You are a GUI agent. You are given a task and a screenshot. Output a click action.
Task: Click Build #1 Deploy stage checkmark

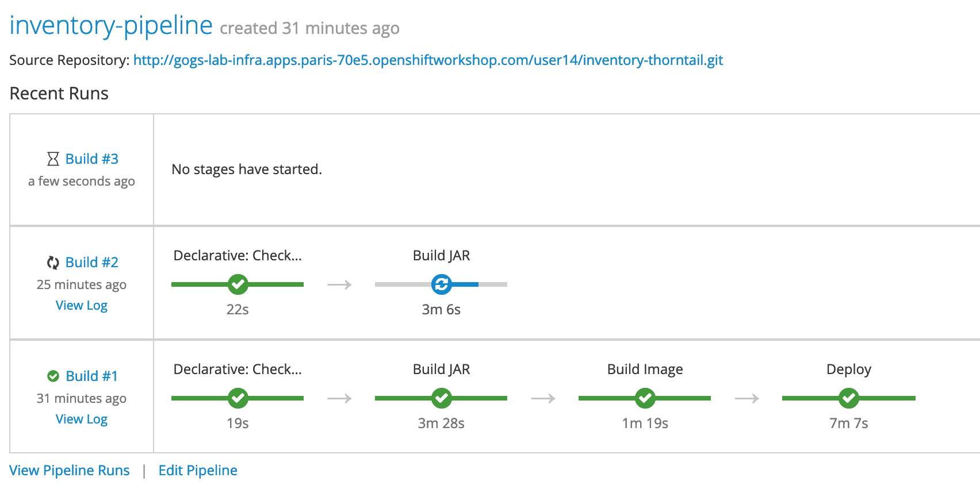click(x=848, y=398)
